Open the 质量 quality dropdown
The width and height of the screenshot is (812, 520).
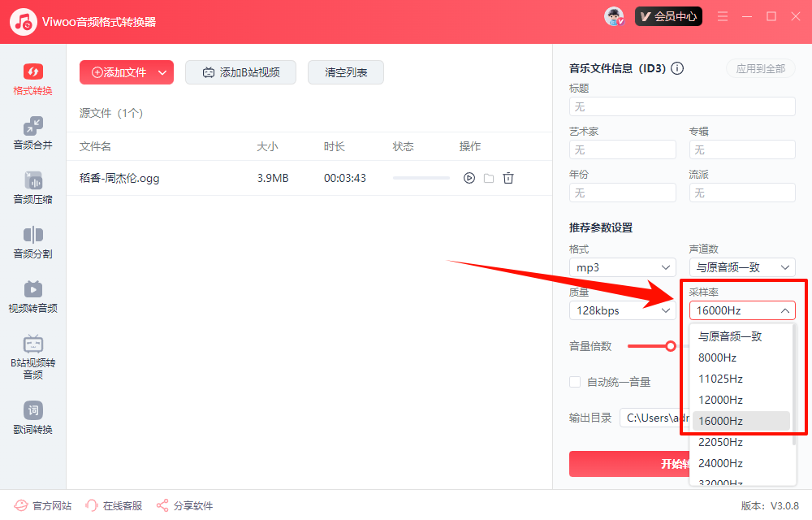point(622,310)
